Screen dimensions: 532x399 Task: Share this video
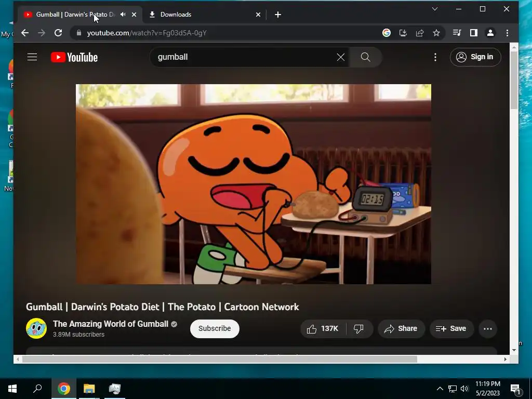pos(401,328)
